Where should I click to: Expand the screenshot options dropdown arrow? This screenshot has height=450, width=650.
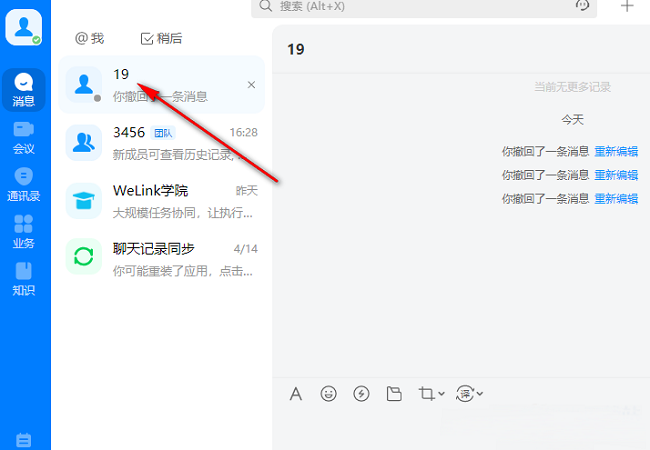tap(442, 394)
